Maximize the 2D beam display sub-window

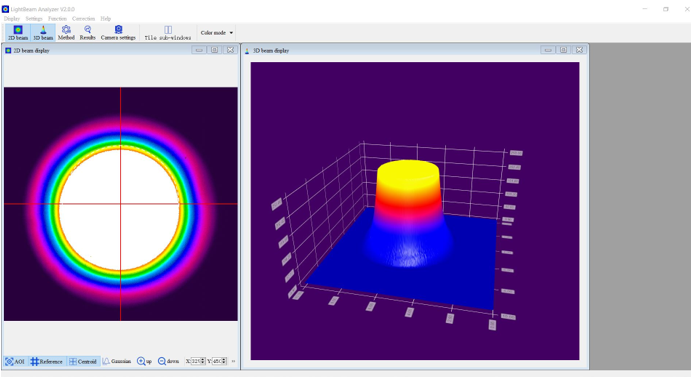(214, 50)
